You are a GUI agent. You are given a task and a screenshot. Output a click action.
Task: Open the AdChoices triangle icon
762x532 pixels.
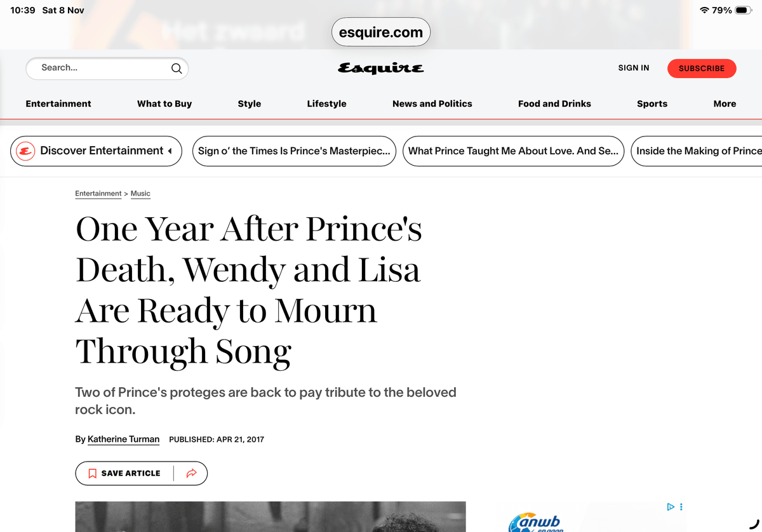670,507
